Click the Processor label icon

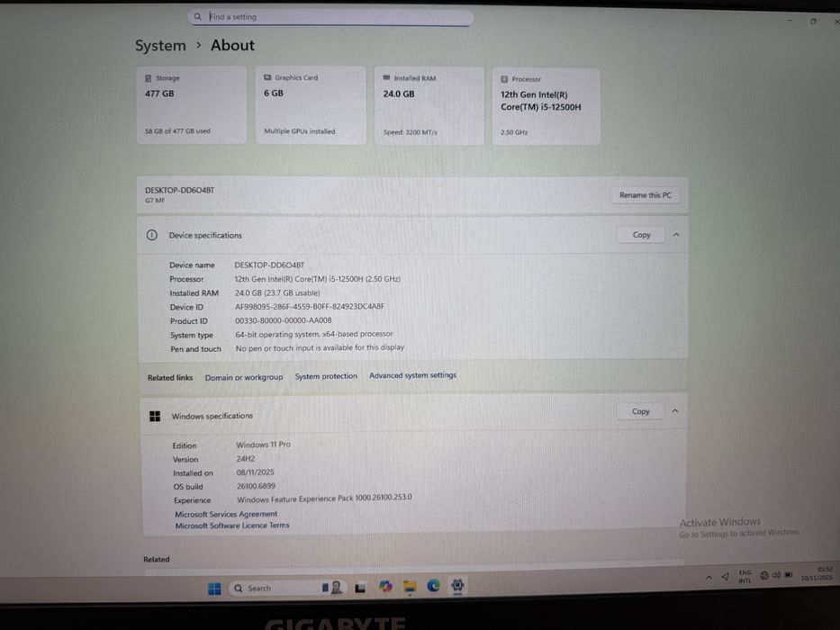click(x=504, y=79)
